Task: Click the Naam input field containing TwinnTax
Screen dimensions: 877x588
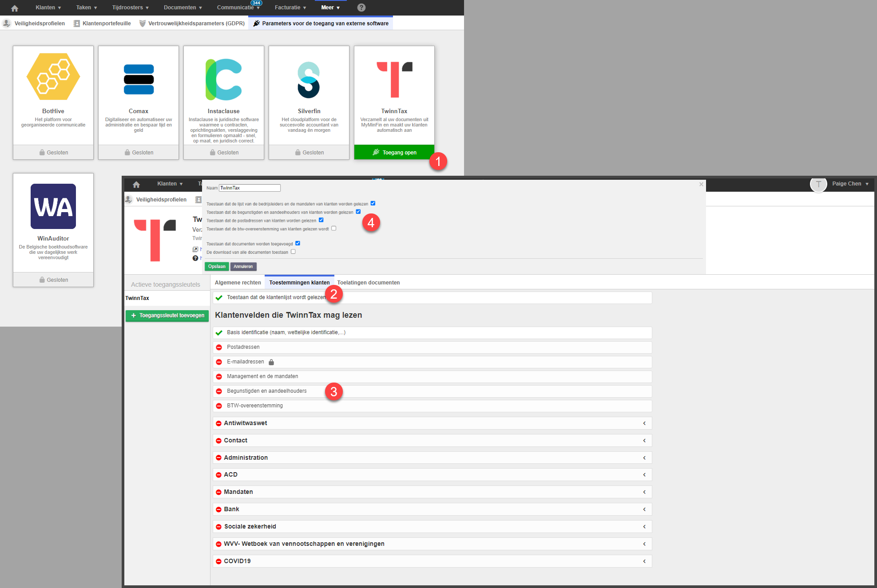Action: coord(250,188)
